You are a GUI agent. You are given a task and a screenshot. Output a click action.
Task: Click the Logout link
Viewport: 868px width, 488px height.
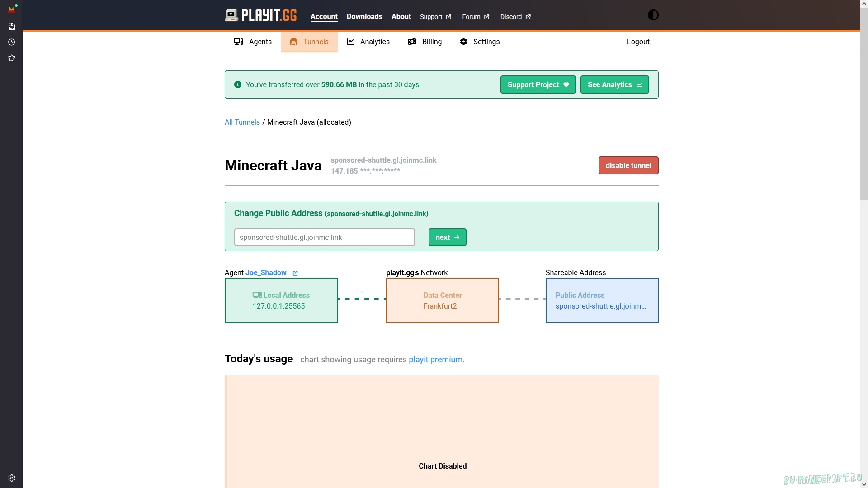(638, 42)
